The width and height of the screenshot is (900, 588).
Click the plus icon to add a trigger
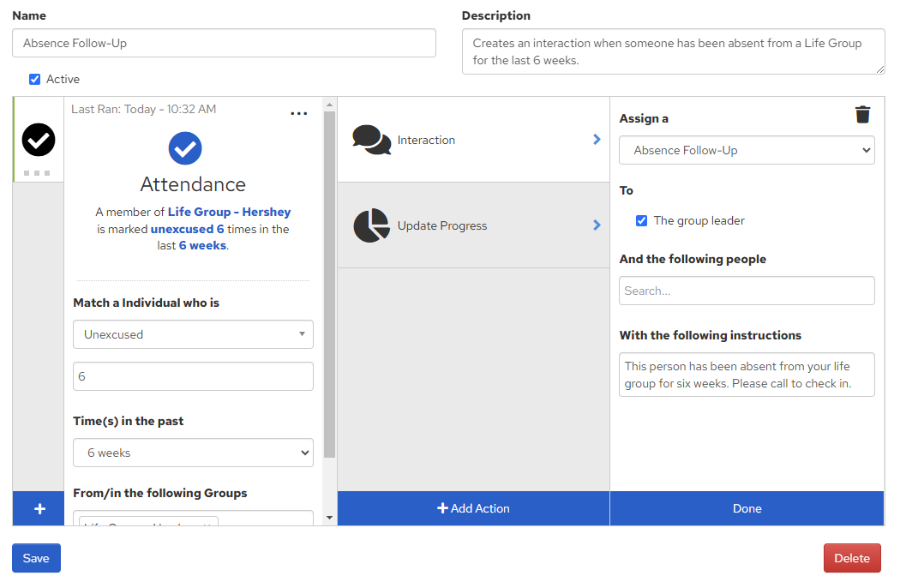coord(38,507)
